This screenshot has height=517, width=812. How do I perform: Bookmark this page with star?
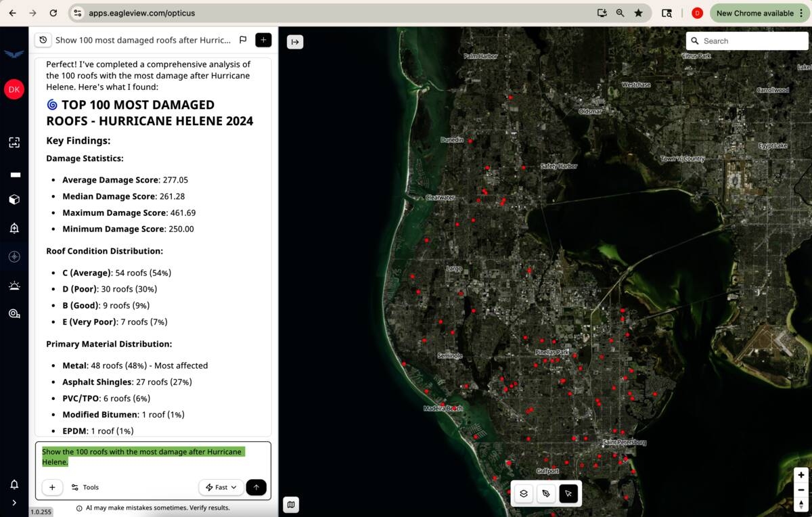638,13
